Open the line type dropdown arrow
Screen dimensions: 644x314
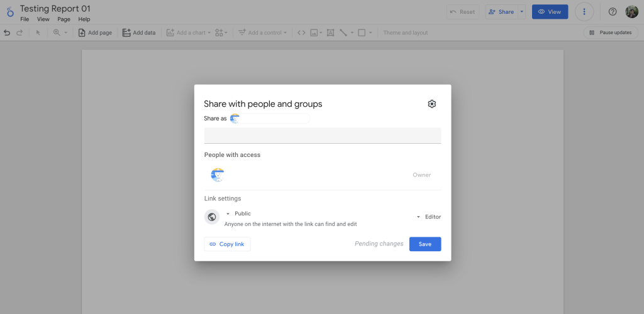(352, 33)
